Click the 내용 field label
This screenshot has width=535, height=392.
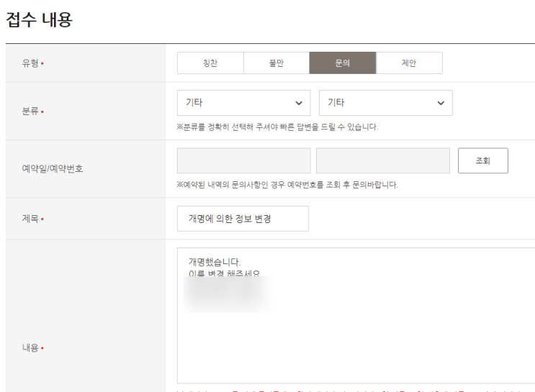pyautogui.click(x=30, y=347)
